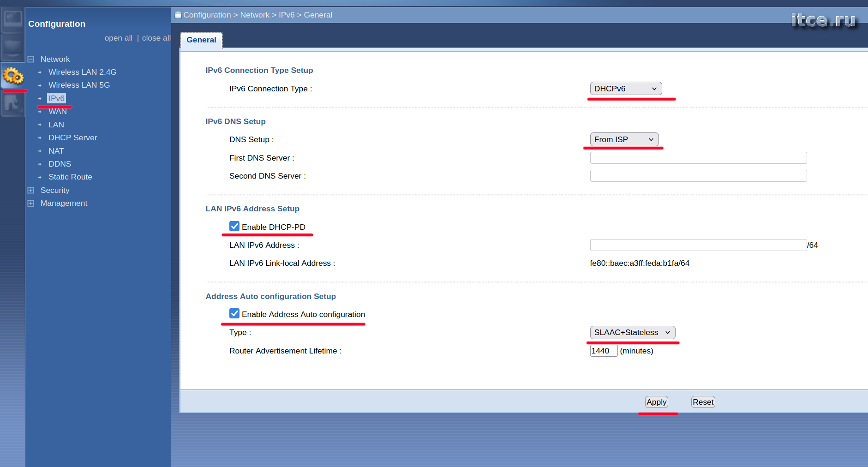Click the Configuration panel title
This screenshot has width=868, height=467.
click(x=57, y=24)
